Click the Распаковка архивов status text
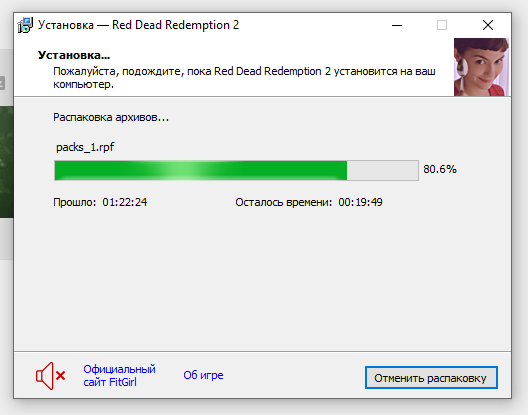This screenshot has height=415, width=528. (x=111, y=117)
